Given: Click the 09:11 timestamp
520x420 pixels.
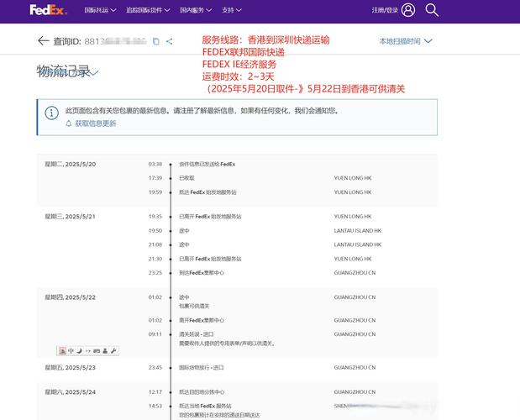Looking at the screenshot, I should 155,334.
